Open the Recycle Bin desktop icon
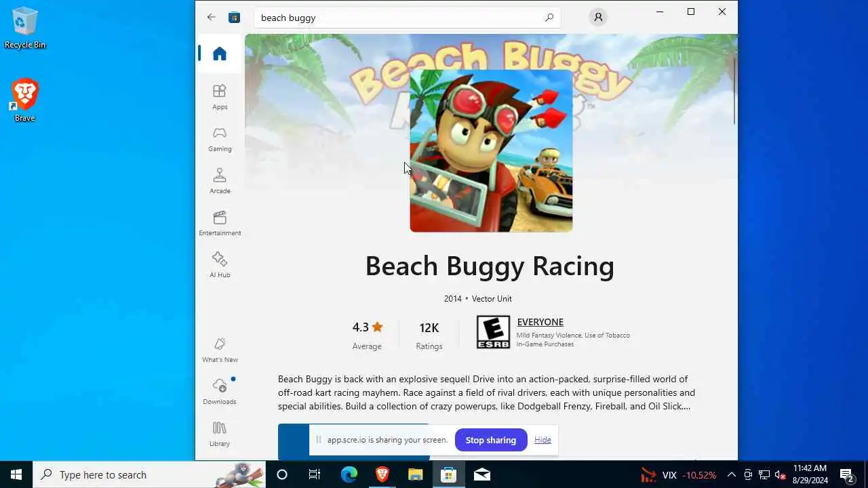The image size is (868, 488). click(x=25, y=28)
